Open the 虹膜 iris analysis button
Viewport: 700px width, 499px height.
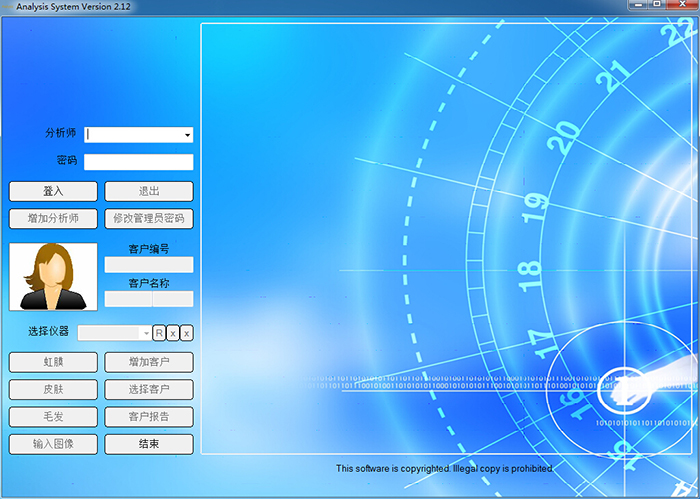53,362
